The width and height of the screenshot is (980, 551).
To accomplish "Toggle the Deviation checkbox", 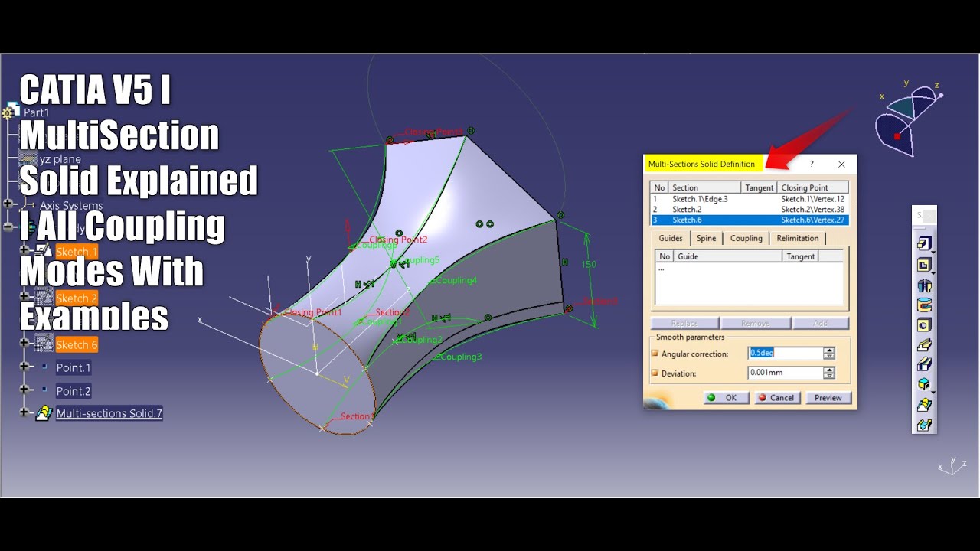I will click(655, 373).
